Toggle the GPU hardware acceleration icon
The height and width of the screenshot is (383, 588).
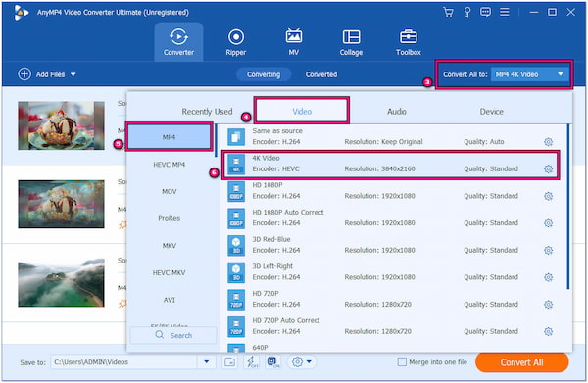pyautogui.click(x=273, y=362)
